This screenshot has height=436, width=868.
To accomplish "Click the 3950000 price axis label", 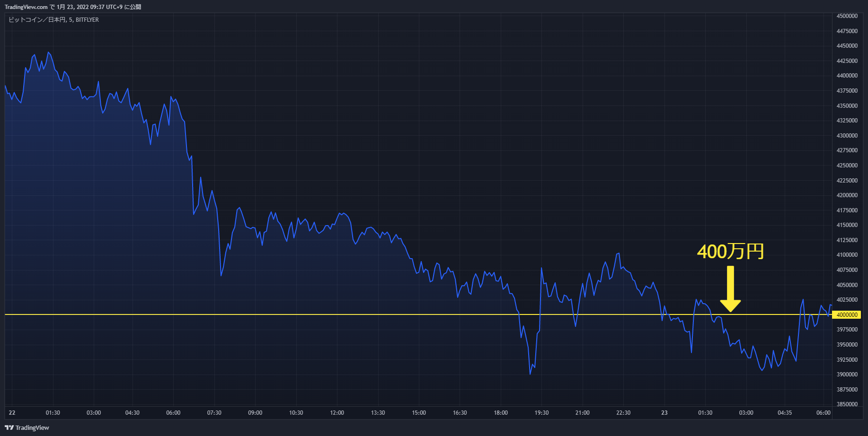I will click(847, 345).
